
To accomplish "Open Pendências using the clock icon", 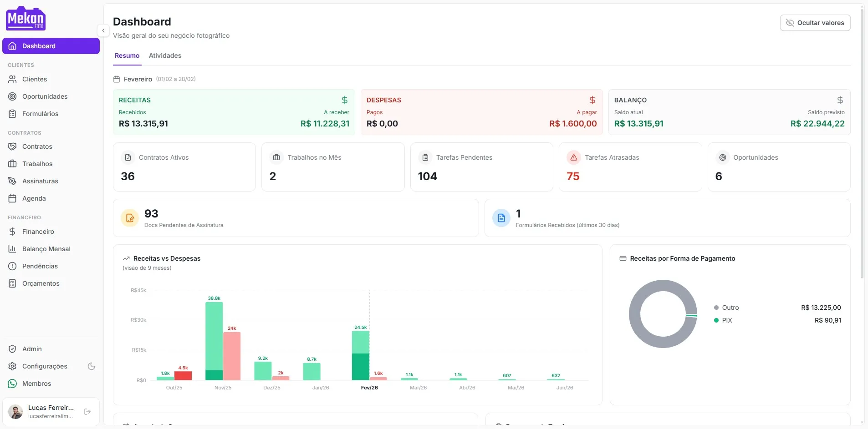I will pyautogui.click(x=12, y=266).
